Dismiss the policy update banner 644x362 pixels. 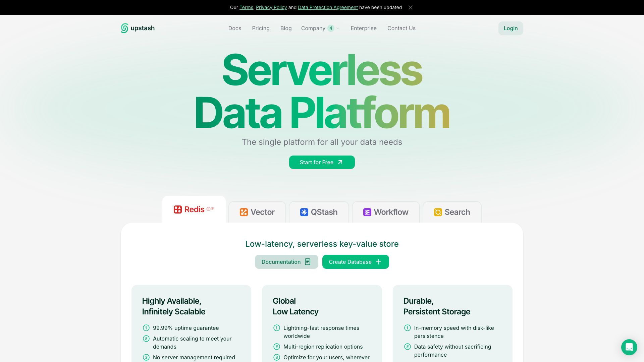tap(411, 7)
